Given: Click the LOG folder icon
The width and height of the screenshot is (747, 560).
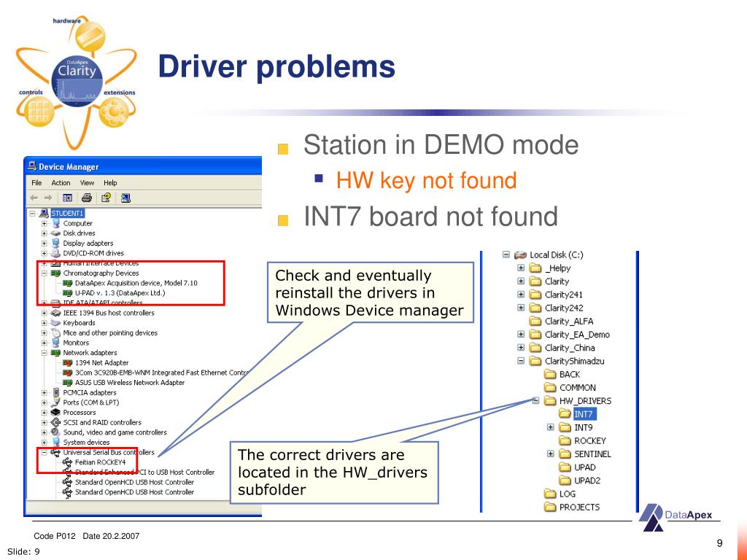Looking at the screenshot, I should click(x=550, y=494).
